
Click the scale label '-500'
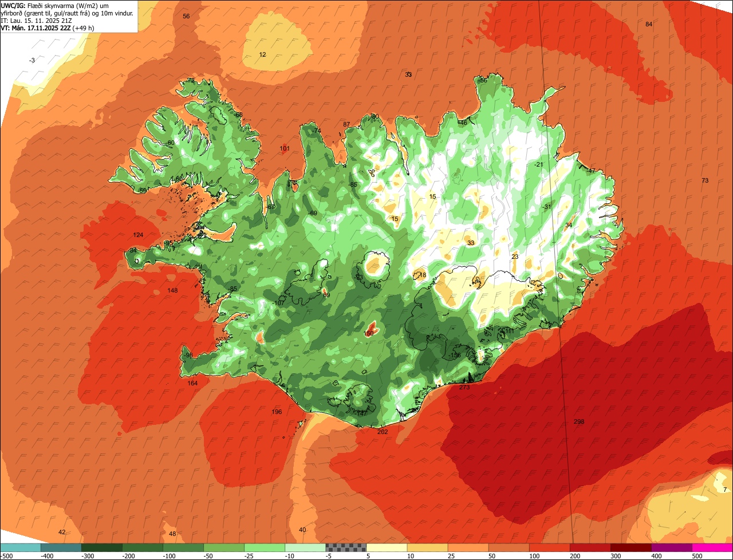[x=7, y=556]
